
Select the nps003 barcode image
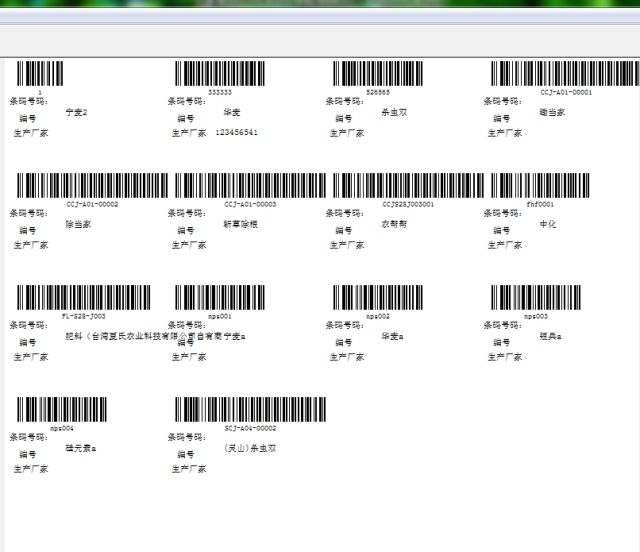point(536,298)
